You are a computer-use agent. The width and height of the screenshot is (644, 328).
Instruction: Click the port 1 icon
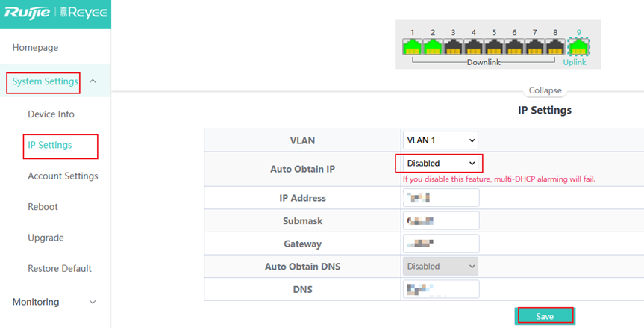(x=412, y=48)
